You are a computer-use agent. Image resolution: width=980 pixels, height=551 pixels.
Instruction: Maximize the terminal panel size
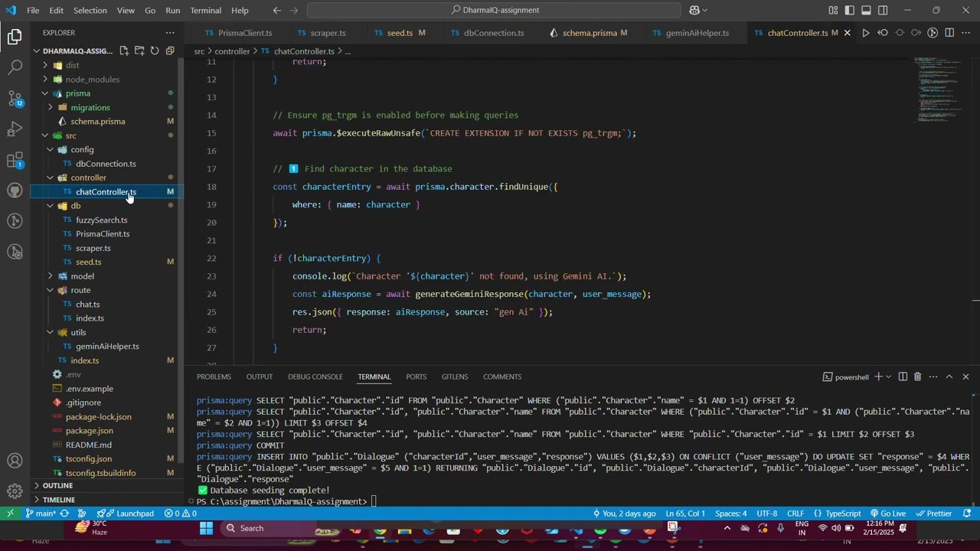[x=949, y=377]
